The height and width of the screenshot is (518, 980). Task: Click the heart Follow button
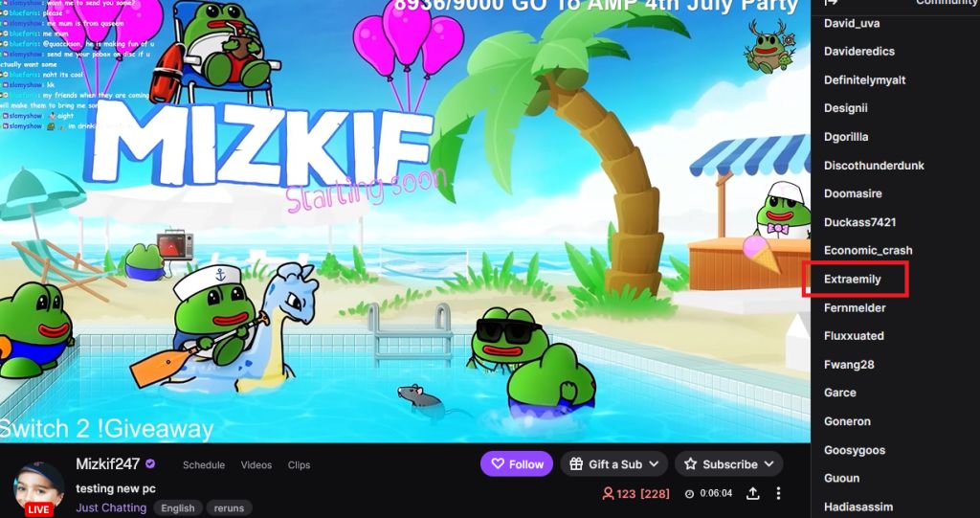tap(517, 464)
